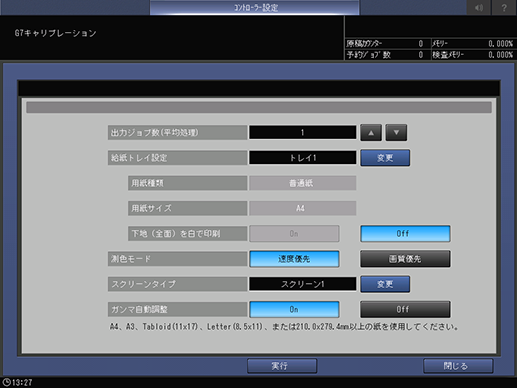Select speed priority (速度優先) colorimetry mode
Image resolution: width=517 pixels, height=388 pixels.
294,259
